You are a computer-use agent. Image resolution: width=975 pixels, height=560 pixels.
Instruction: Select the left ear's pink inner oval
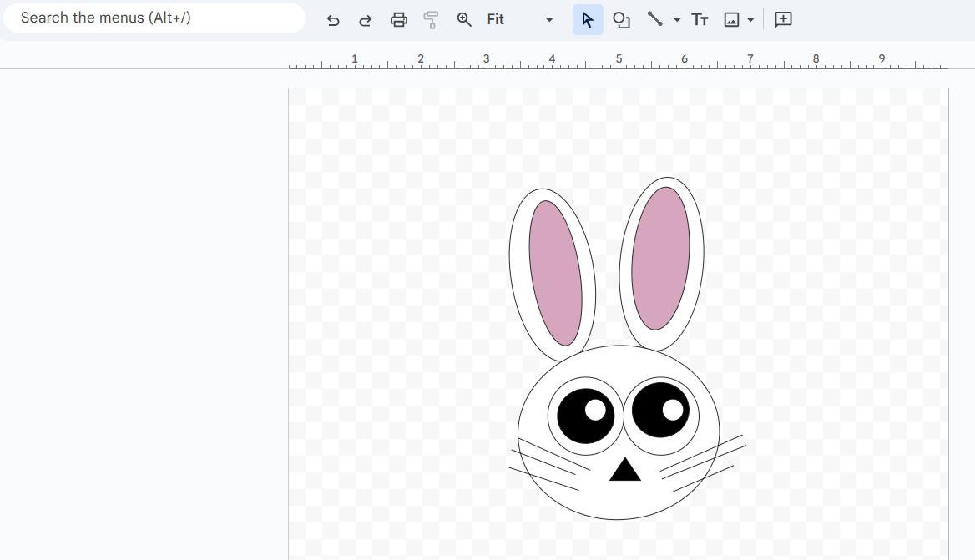tap(555, 273)
